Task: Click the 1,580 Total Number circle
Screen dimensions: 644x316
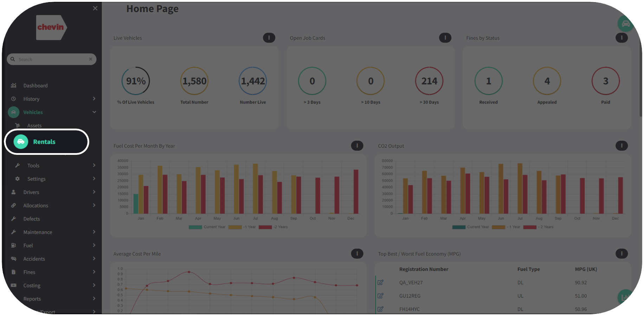Action: pos(194,81)
